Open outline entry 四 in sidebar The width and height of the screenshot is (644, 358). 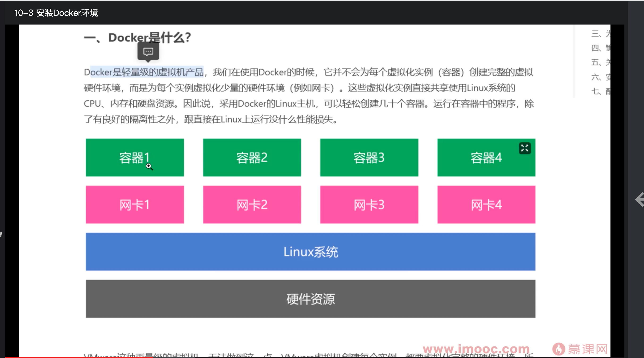tap(601, 48)
